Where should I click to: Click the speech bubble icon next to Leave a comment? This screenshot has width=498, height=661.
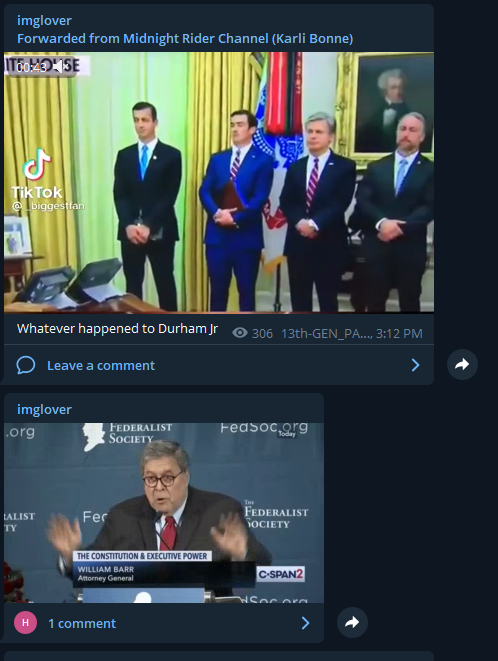tap(26, 365)
